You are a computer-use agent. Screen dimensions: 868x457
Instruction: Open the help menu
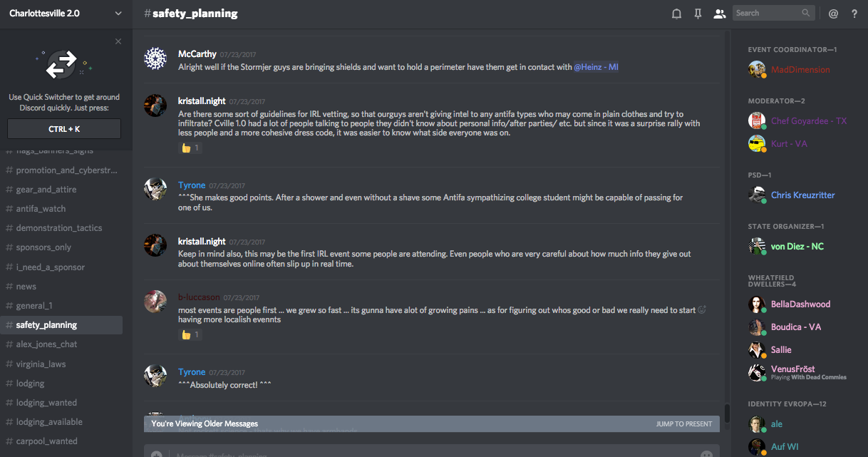pyautogui.click(x=854, y=14)
